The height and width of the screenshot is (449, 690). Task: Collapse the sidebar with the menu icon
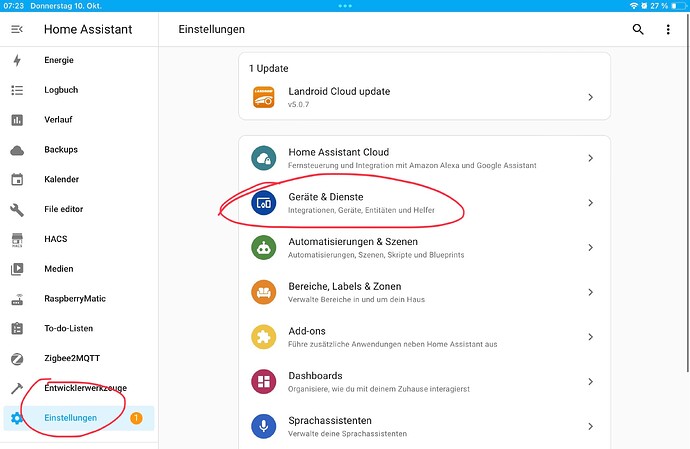pyautogui.click(x=16, y=30)
